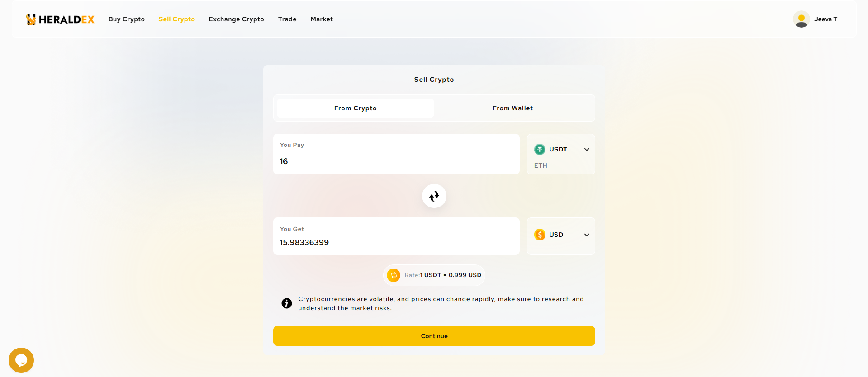Click the You Get amount field
This screenshot has width=868, height=377.
[x=396, y=242]
